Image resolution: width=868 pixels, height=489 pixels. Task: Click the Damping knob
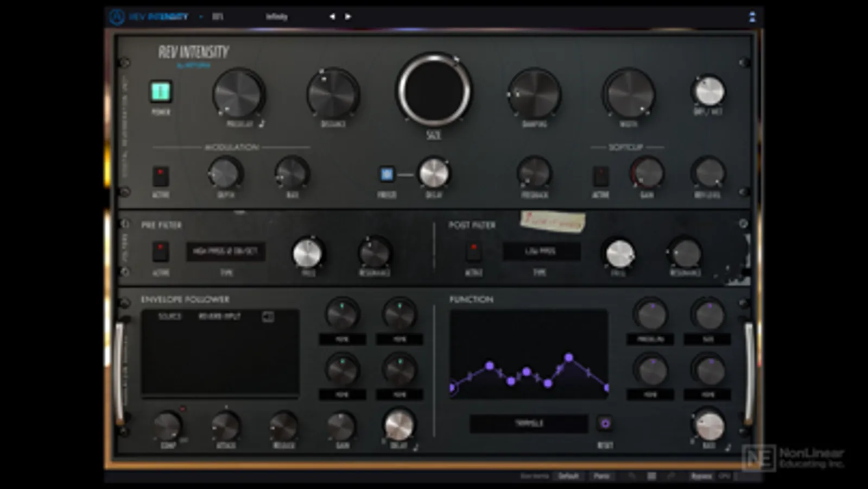pyautogui.click(x=535, y=93)
